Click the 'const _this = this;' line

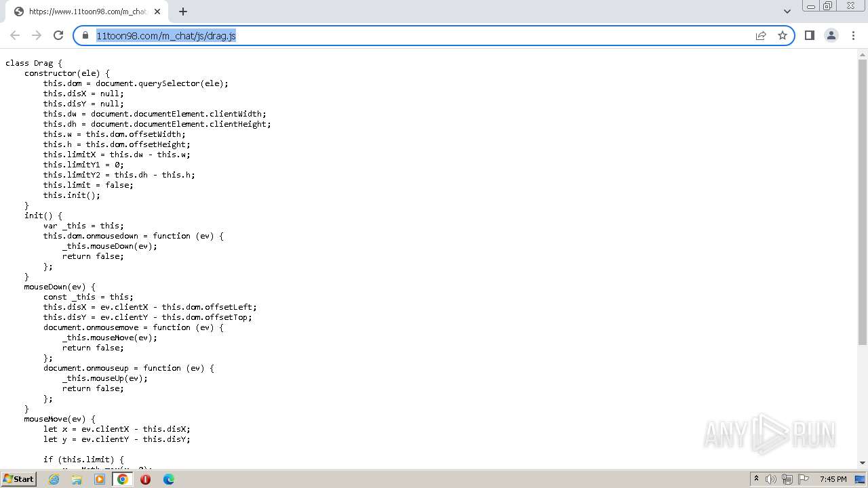[x=88, y=297]
